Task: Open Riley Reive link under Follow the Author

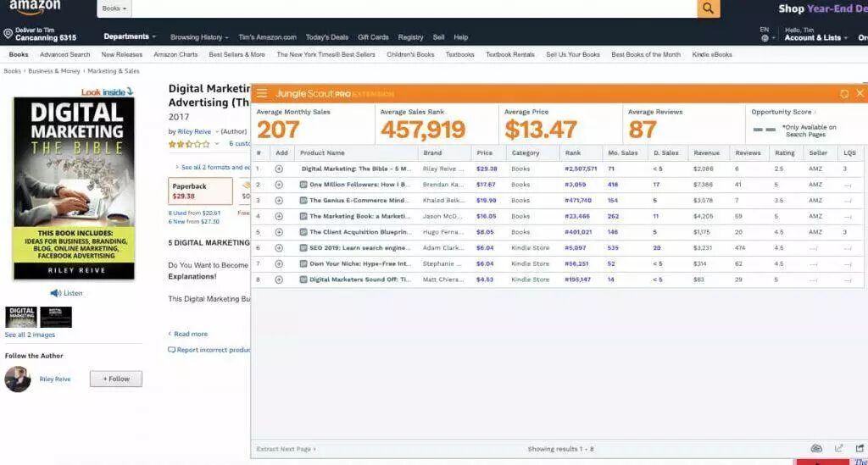Action: (55, 379)
